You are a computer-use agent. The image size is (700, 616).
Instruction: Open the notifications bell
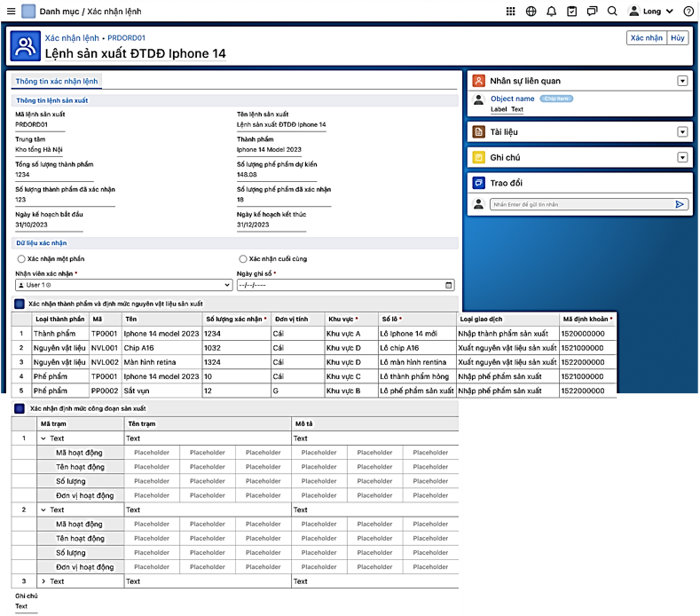pyautogui.click(x=551, y=12)
